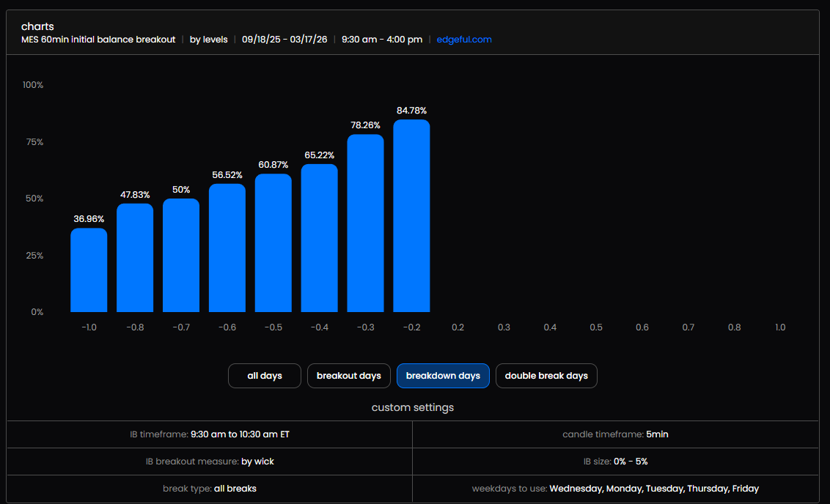Image resolution: width=830 pixels, height=504 pixels.
Task: Open the edgeful.com link
Action: click(463, 40)
